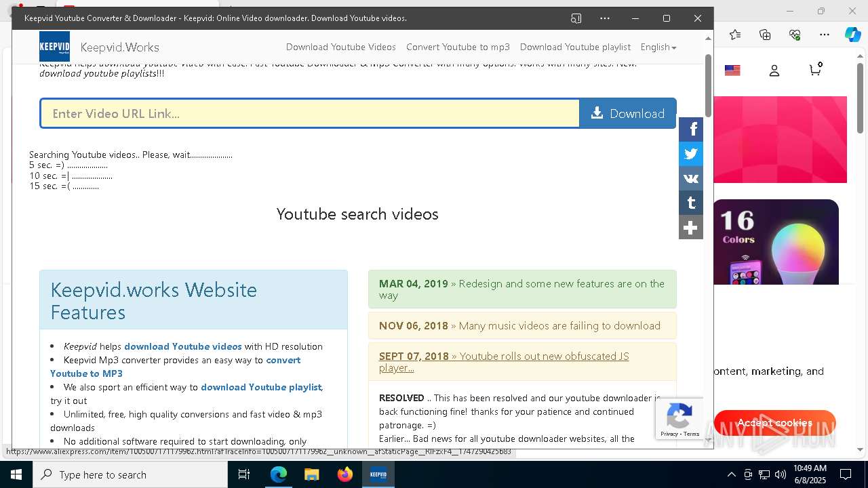Open Keepvid window more options ellipsis
868x488 pixels.
(x=605, y=18)
